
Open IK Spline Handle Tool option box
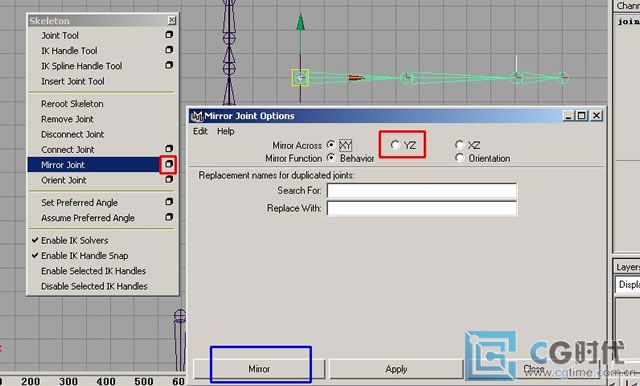(x=169, y=65)
